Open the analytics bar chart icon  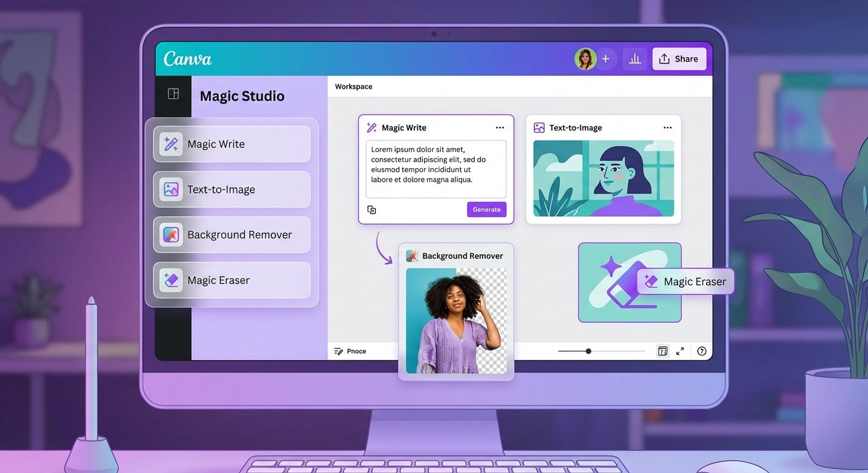[x=635, y=59]
